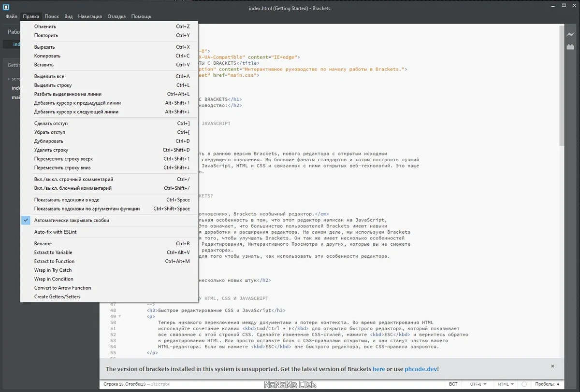Toggle the ВСТ insert mode indicator

(453, 384)
